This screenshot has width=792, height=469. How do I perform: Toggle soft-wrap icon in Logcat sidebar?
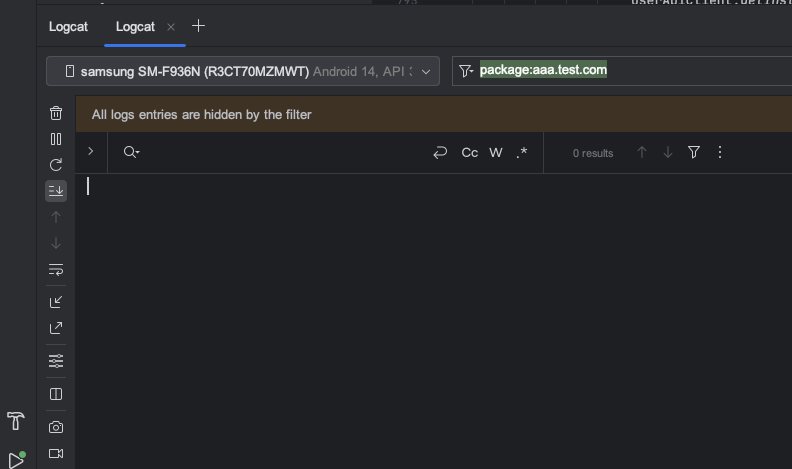(56, 270)
